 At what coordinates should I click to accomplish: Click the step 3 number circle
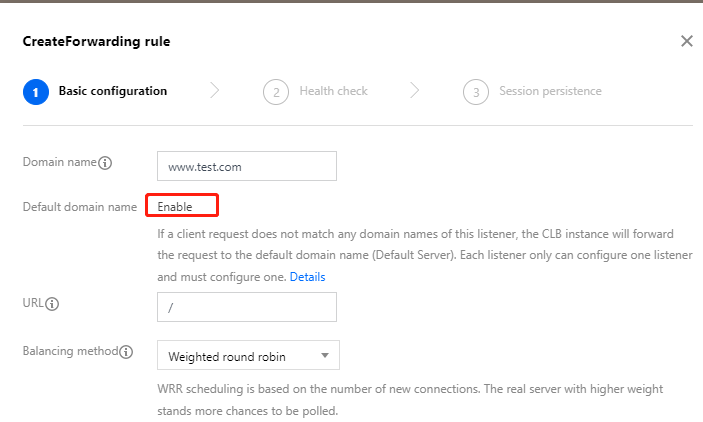(x=475, y=92)
